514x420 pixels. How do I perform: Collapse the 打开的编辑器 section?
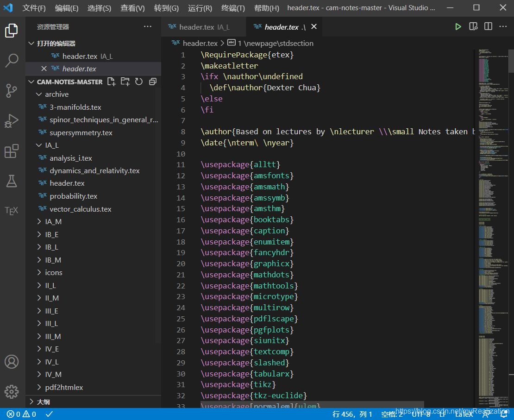pos(32,44)
